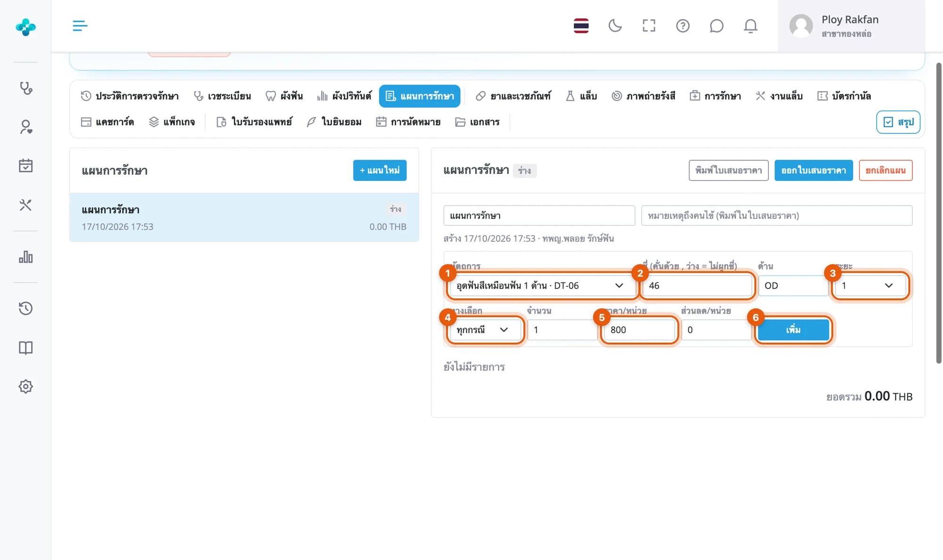The image size is (943, 560).
Task: Switch to เวชระเบียน tab
Action: point(222,96)
